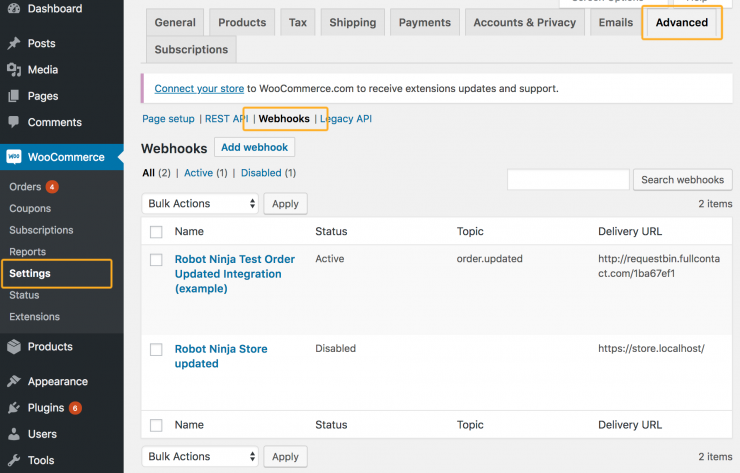Open Robot Ninja Test Order Updated Integration webhook

(235, 274)
